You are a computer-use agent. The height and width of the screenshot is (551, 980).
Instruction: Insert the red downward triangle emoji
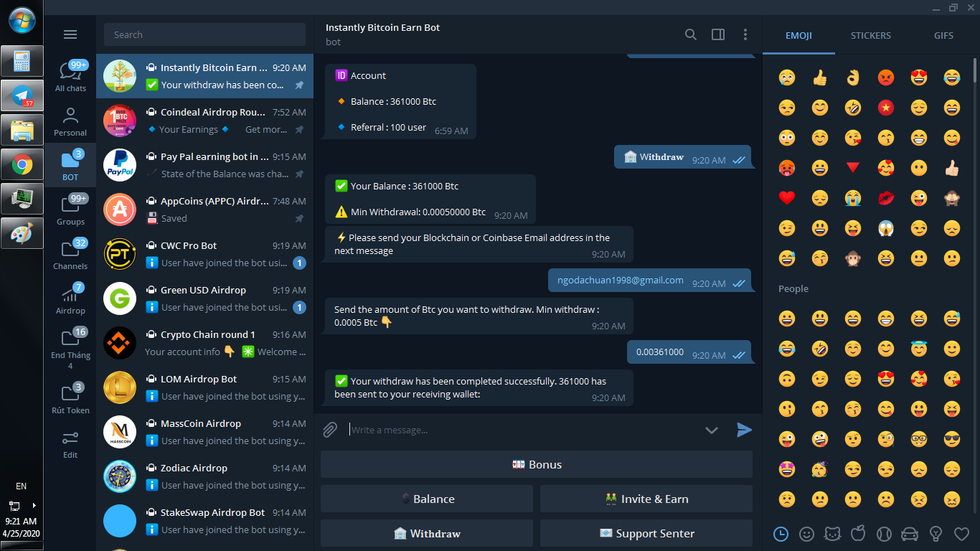(x=853, y=167)
